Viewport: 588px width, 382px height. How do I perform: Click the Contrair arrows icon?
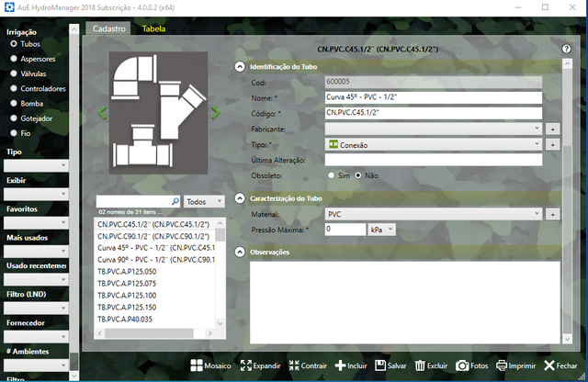tap(294, 365)
